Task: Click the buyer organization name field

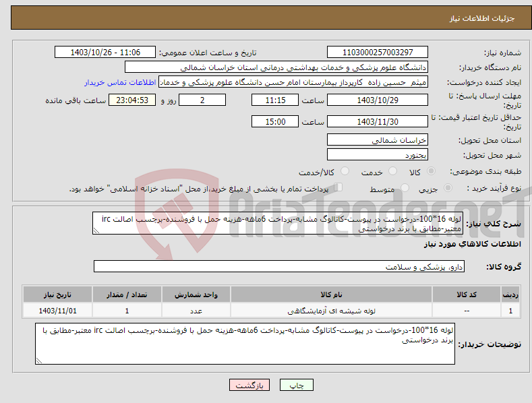Action: coord(276,67)
